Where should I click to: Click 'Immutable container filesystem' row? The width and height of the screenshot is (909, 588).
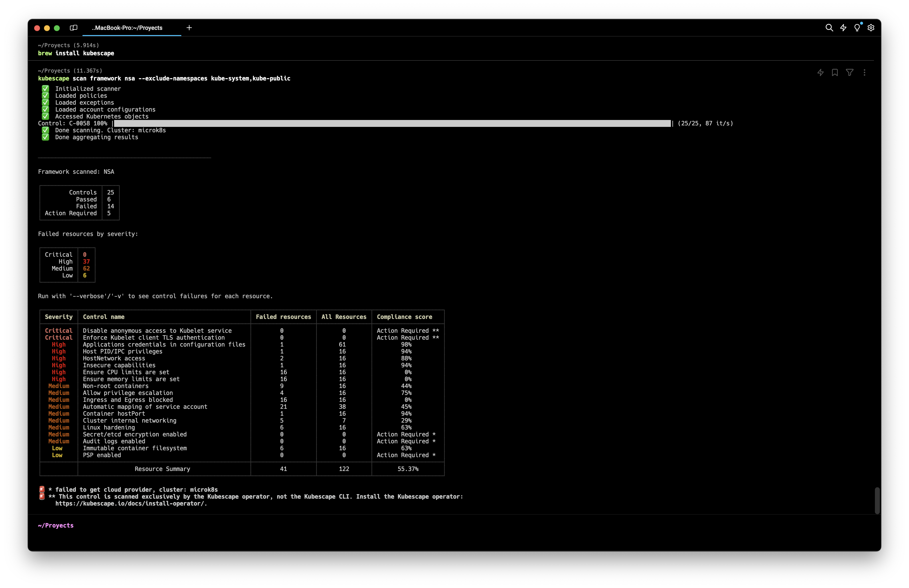(x=242, y=448)
